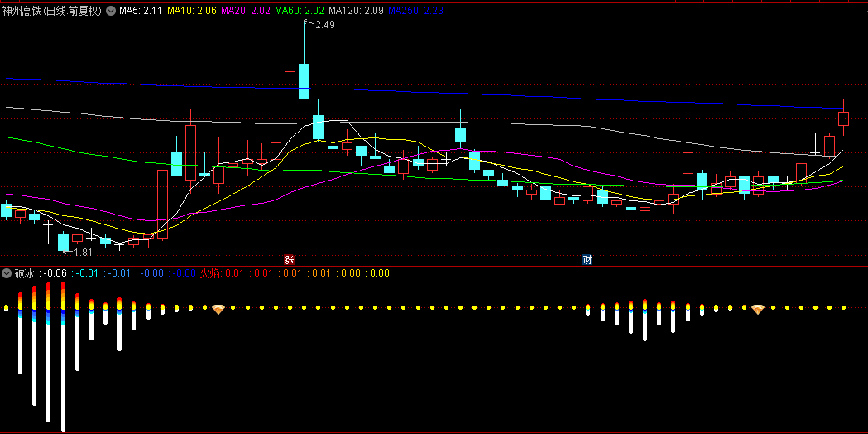
Task: Click the white -0.06 indicator value
Action: click(55, 272)
